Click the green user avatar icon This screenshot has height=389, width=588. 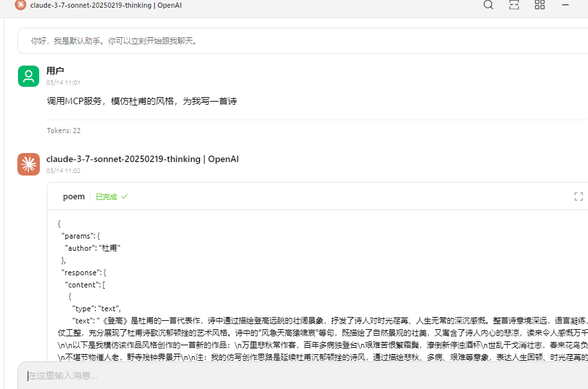pos(28,76)
